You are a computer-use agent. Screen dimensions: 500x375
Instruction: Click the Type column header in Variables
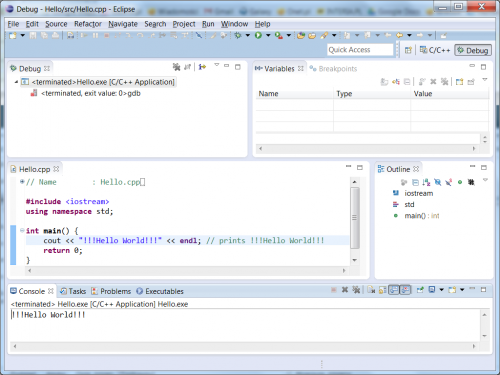click(x=372, y=94)
